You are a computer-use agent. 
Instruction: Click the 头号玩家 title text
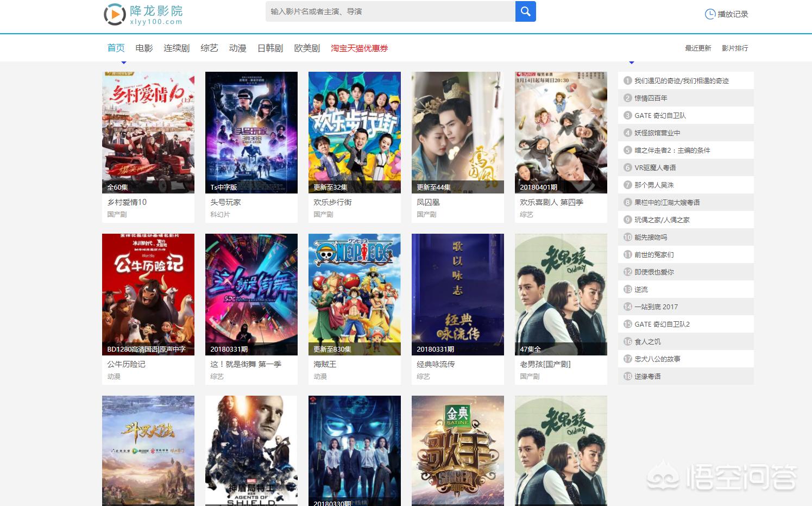(x=225, y=202)
